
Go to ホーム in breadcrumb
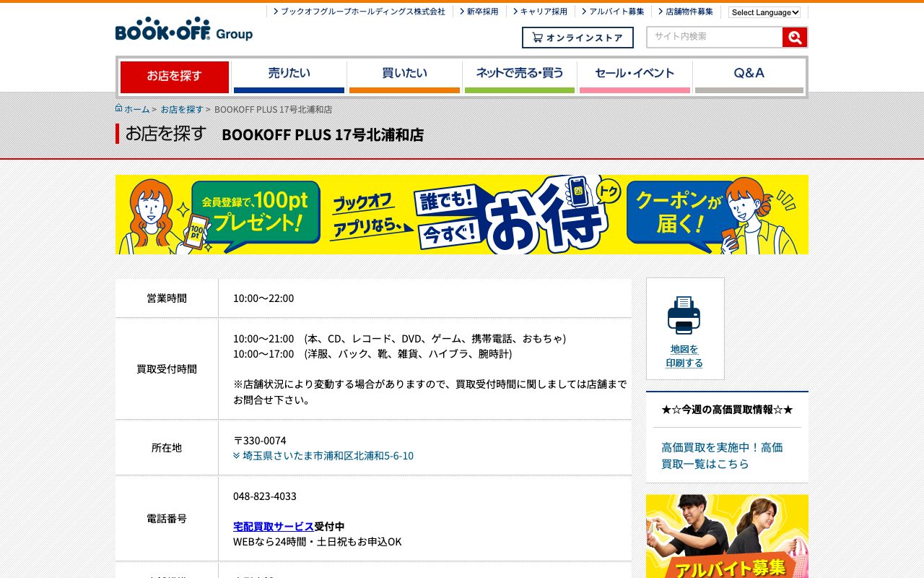coord(137,109)
